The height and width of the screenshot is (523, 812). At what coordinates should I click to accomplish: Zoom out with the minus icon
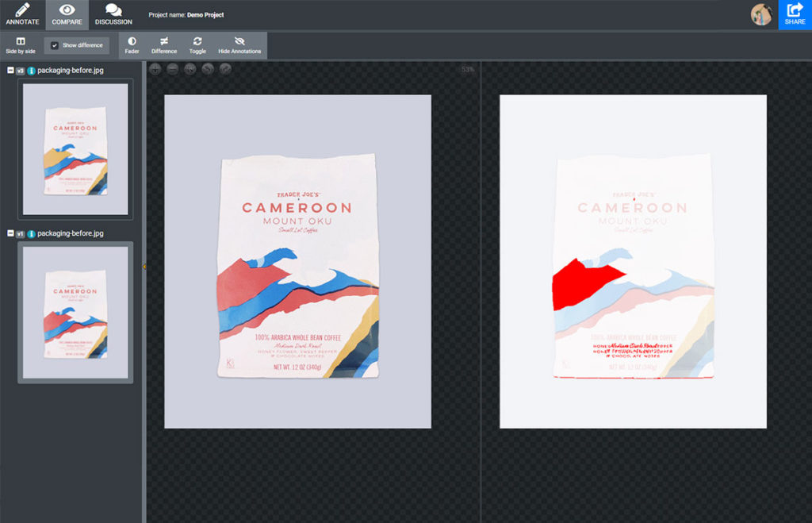172,69
